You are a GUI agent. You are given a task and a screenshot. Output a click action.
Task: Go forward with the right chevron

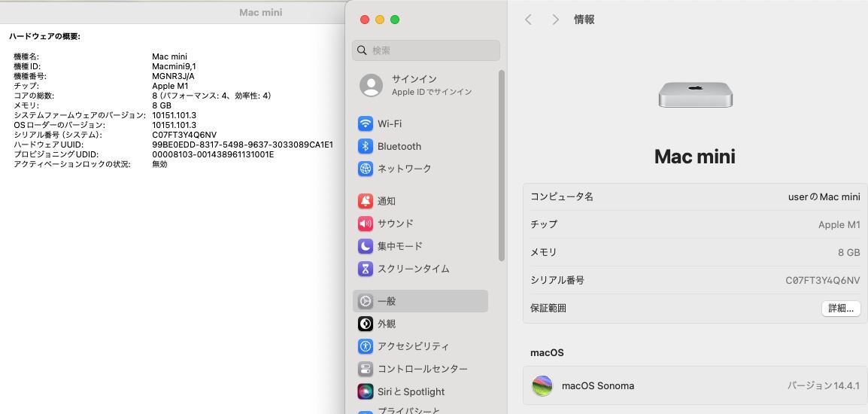point(555,20)
